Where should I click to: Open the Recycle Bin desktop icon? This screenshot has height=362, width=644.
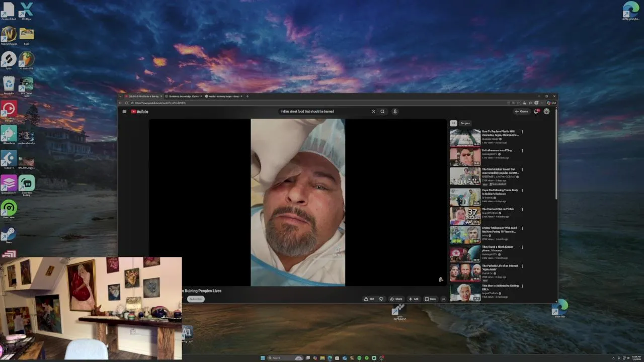point(9,85)
